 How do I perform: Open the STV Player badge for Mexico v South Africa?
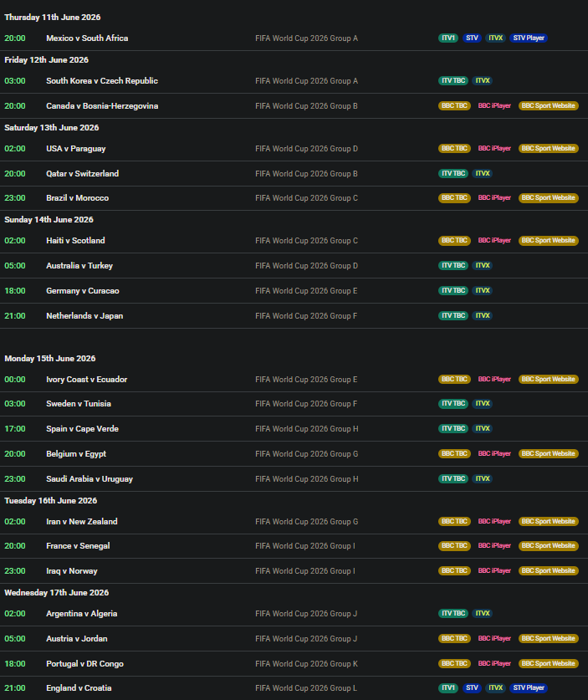click(x=529, y=38)
